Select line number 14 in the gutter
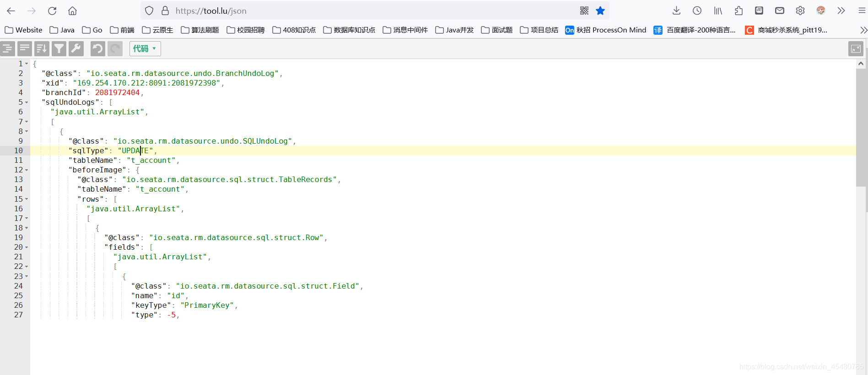Viewport: 868px width, 375px height. point(18,189)
